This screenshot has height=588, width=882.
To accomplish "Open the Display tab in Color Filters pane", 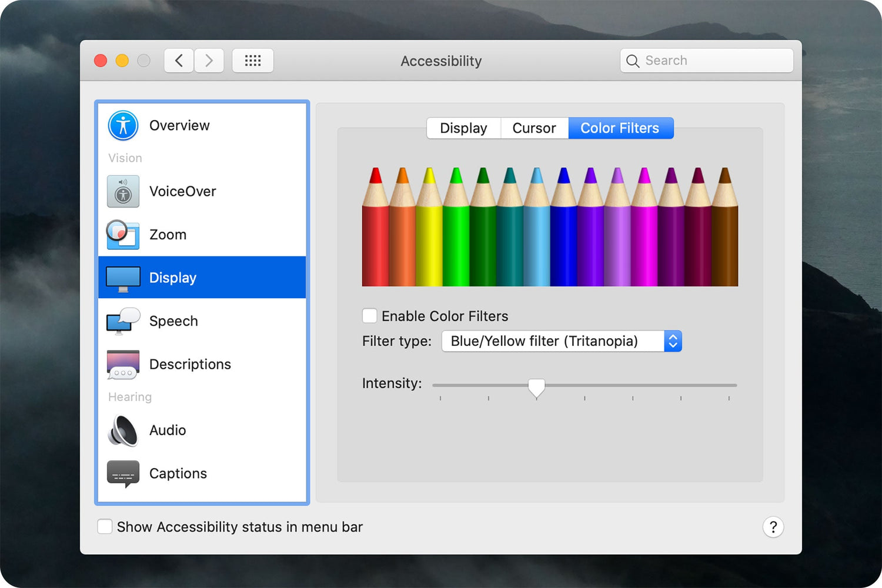I will (x=463, y=128).
